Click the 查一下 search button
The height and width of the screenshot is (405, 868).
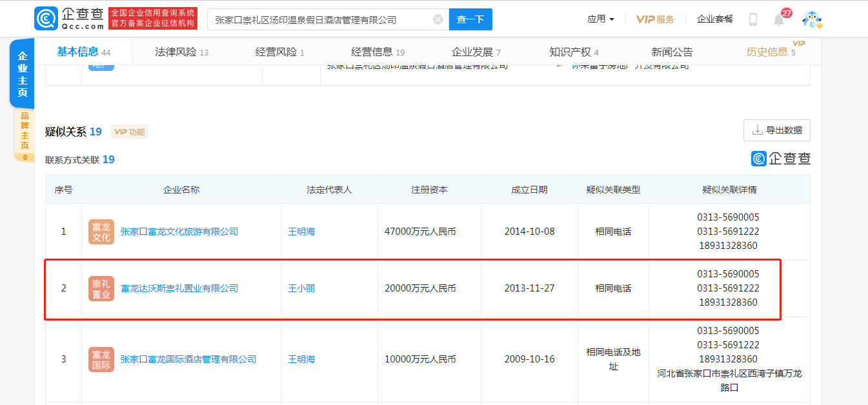[470, 19]
